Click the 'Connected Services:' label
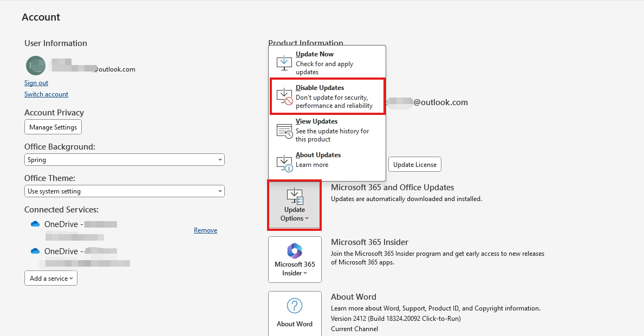 (61, 210)
